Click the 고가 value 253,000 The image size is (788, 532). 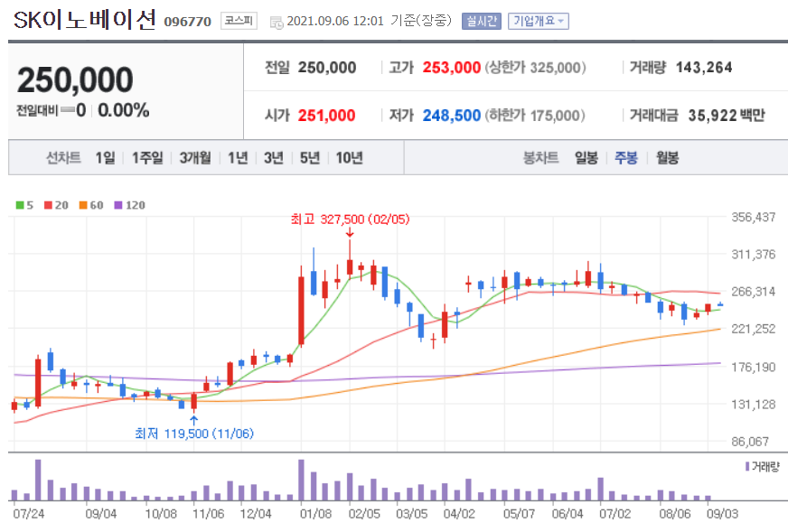[x=451, y=68]
